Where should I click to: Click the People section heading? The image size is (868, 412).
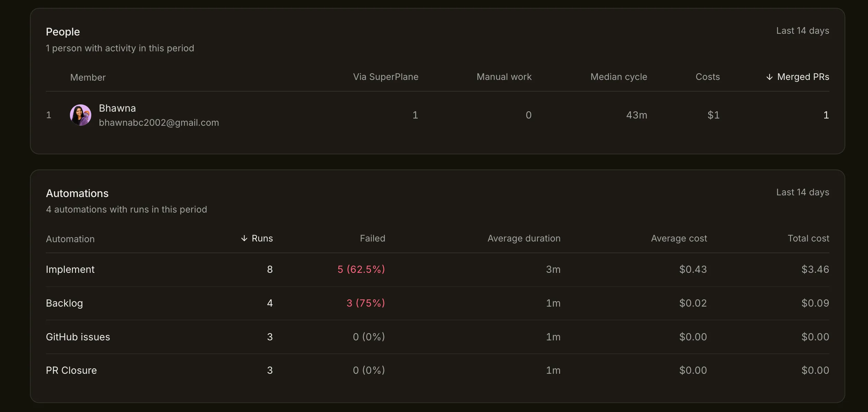[x=63, y=32]
